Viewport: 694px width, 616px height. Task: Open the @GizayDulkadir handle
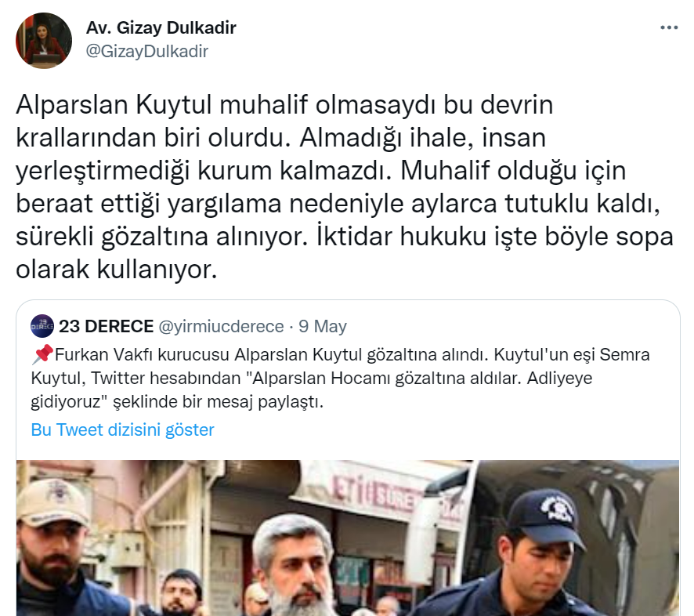click(146, 52)
